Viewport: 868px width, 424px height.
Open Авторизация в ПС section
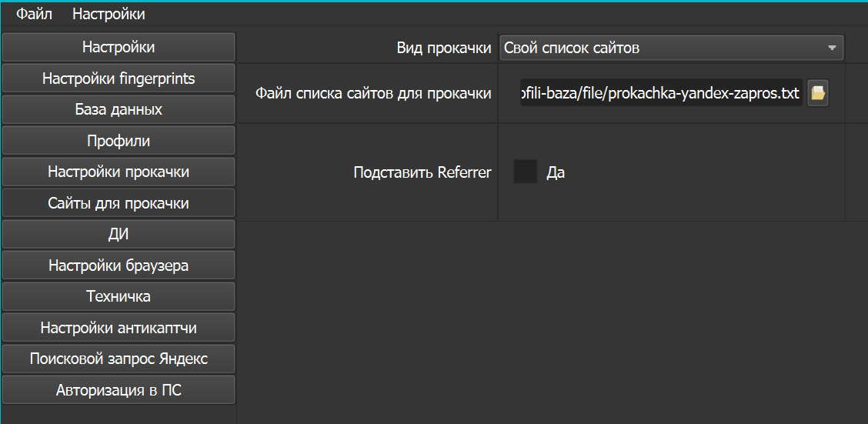(119, 390)
